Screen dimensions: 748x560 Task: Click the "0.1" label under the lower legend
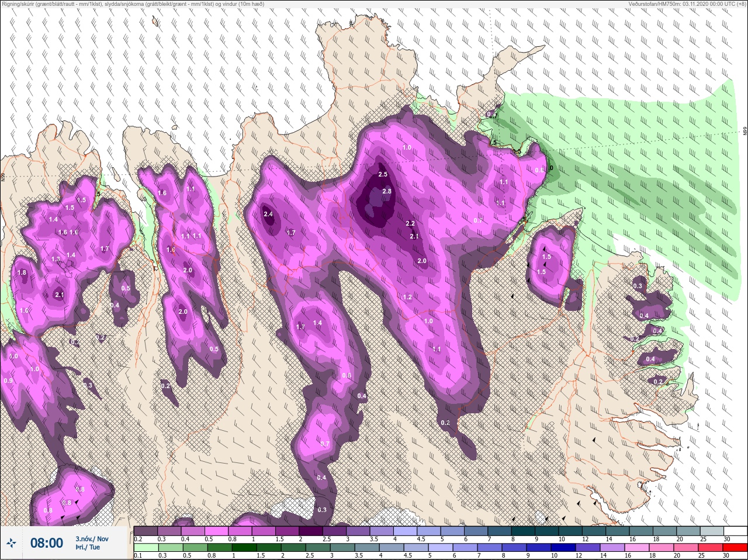137,555
